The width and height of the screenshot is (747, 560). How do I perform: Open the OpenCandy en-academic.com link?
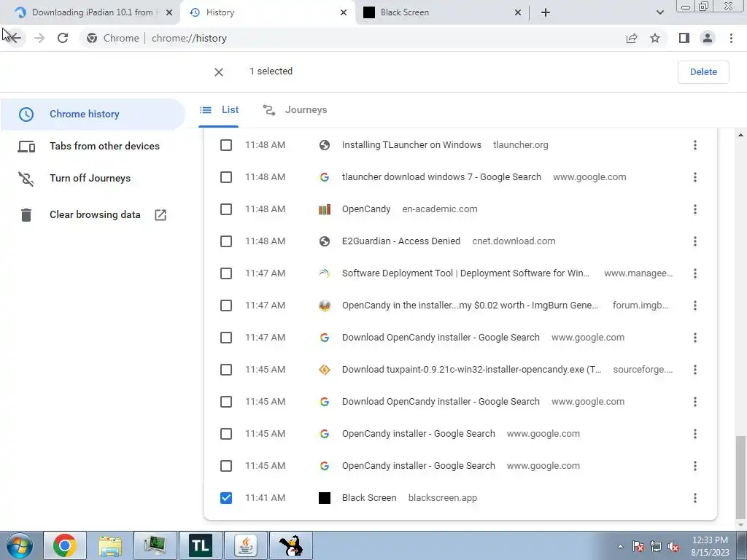pos(366,209)
